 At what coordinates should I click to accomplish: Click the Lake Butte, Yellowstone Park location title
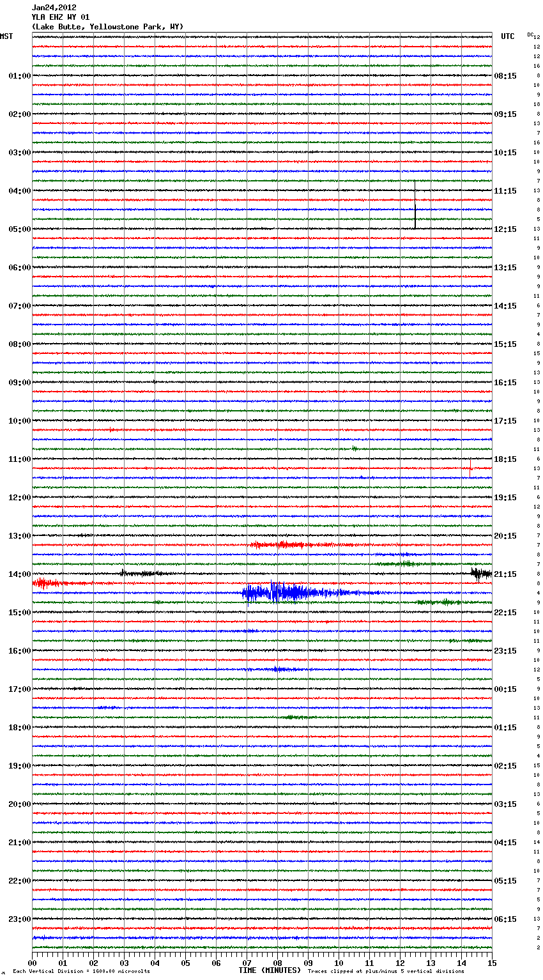(108, 27)
